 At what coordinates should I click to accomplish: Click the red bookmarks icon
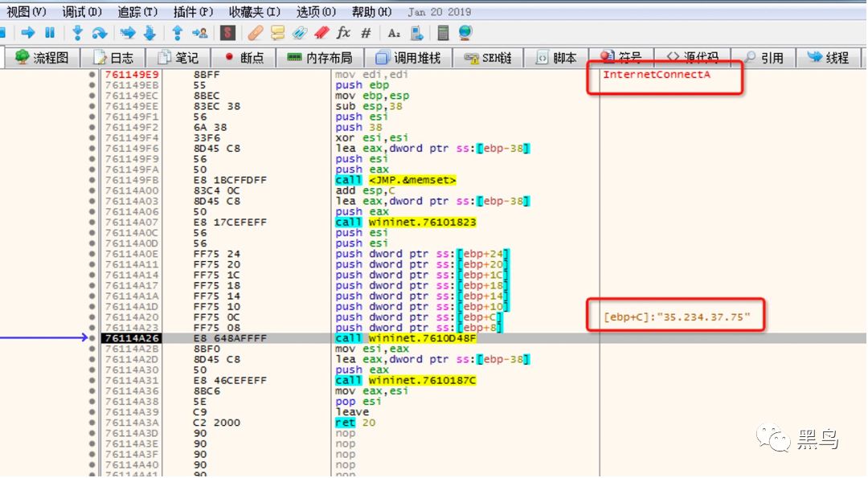tap(321, 33)
